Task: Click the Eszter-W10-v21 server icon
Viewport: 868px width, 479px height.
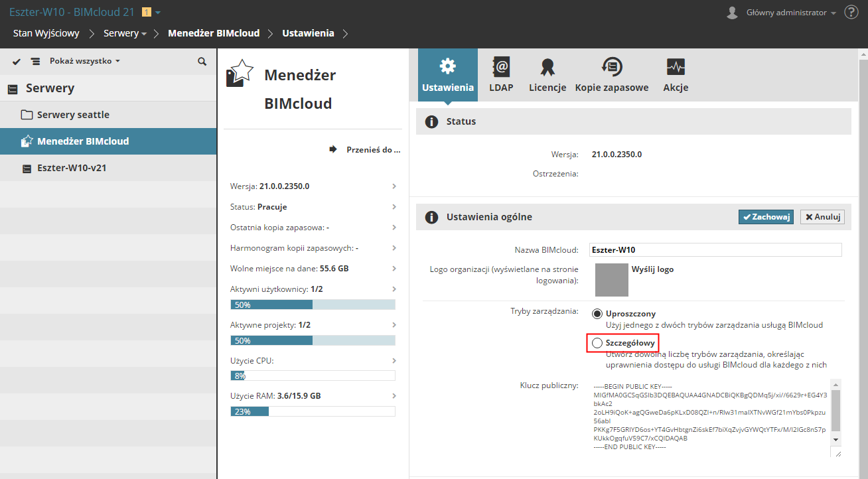Action: 27,169
